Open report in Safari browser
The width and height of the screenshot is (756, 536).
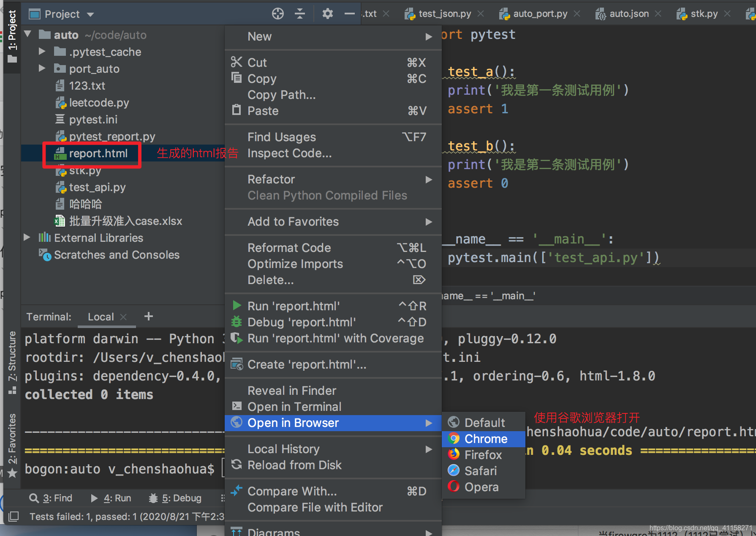tap(484, 471)
